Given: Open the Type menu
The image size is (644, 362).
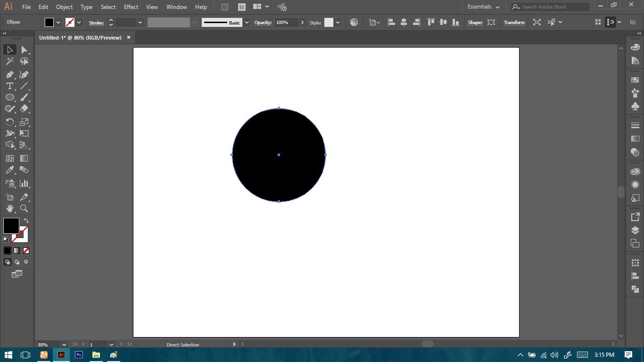Looking at the screenshot, I should pos(86,7).
